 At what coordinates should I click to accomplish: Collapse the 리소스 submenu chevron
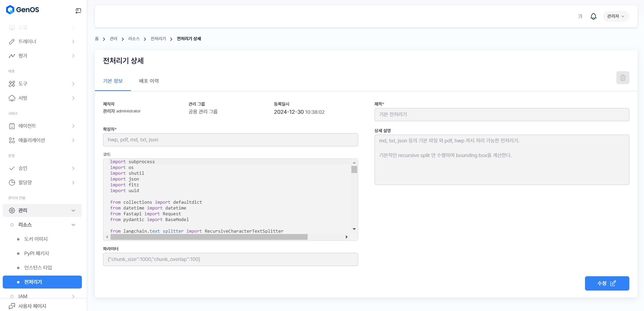(73, 225)
